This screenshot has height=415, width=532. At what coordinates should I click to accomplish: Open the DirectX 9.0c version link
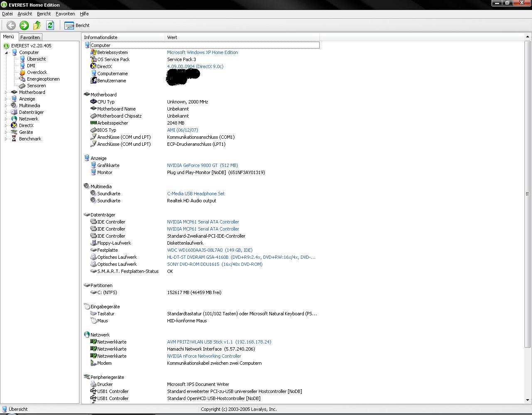tap(195, 67)
